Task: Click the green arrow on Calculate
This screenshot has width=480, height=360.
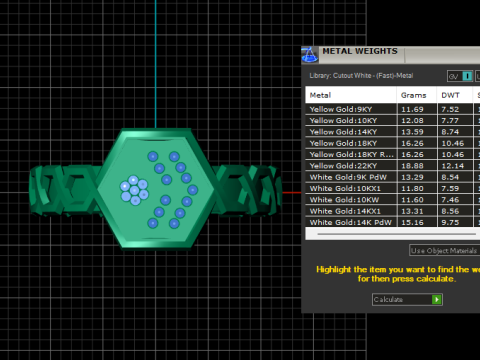Action: [436, 299]
